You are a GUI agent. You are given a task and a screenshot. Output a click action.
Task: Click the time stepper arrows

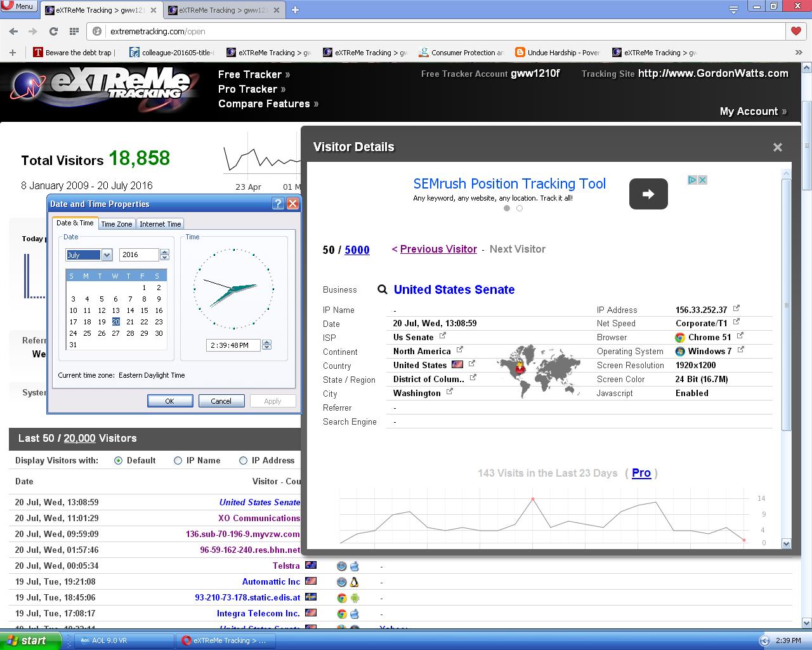(267, 345)
